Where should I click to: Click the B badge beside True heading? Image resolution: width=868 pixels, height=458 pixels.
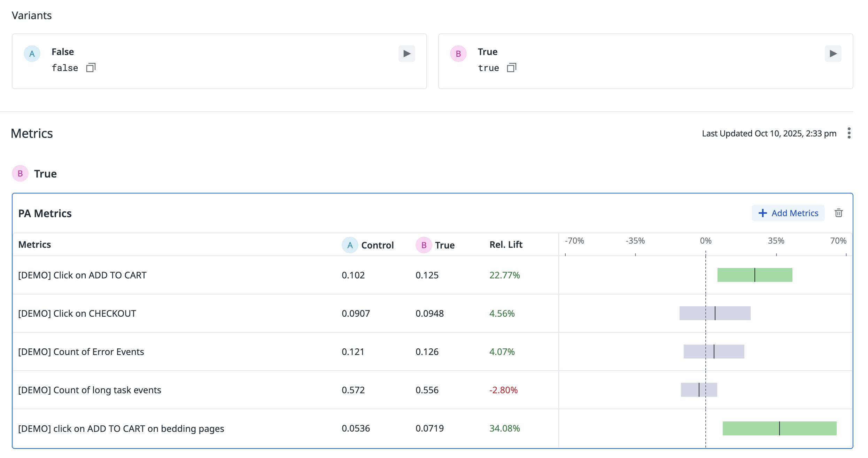tap(20, 173)
